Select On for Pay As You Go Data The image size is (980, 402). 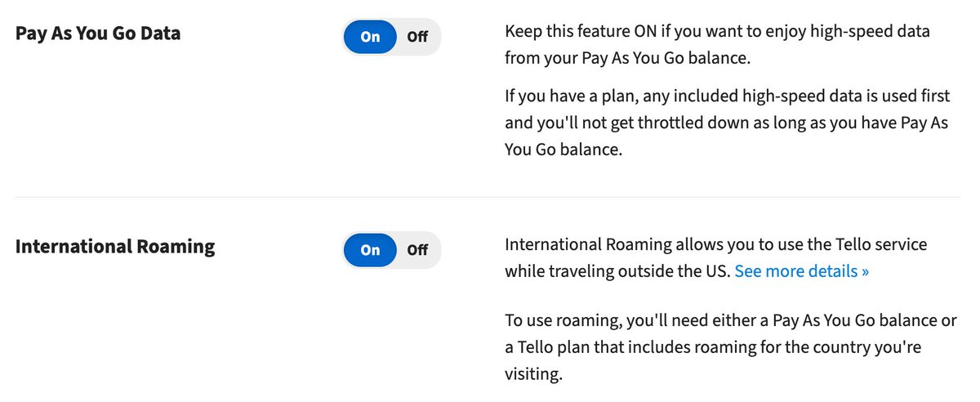(x=370, y=37)
